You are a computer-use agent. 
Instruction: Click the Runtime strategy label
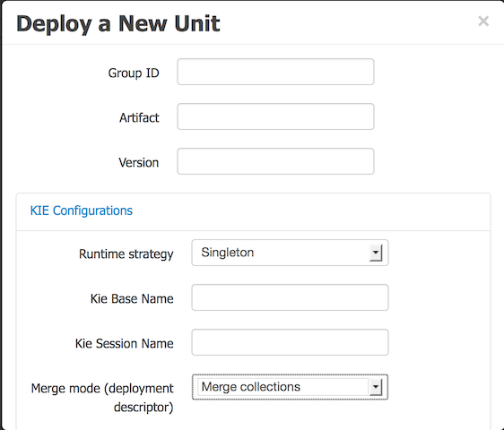126,254
